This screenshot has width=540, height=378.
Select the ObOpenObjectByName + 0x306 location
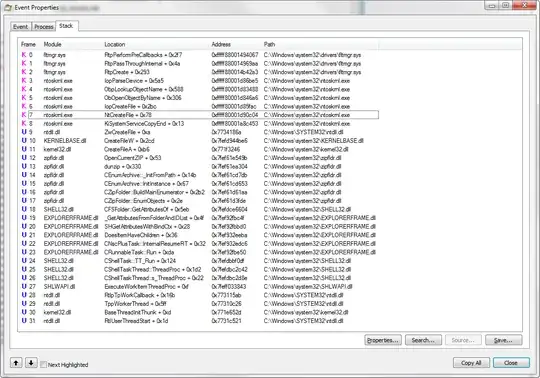click(143, 98)
